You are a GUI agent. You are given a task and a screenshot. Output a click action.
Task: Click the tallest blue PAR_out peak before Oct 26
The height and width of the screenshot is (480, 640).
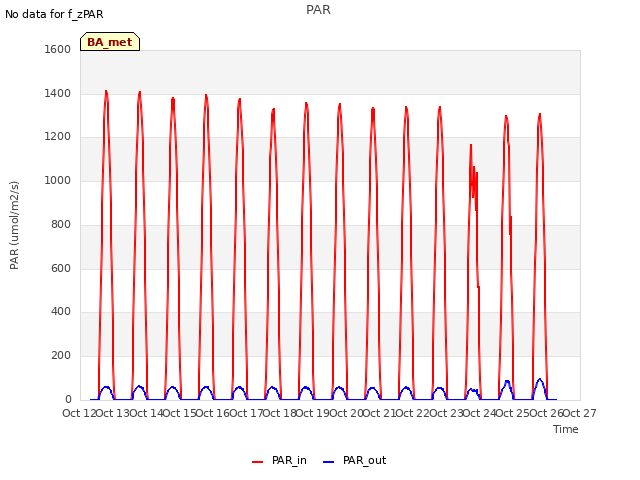[x=540, y=379]
